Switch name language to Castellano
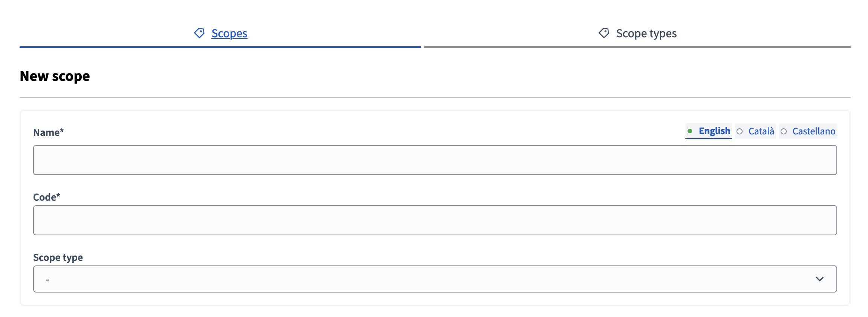The height and width of the screenshot is (317, 868). tap(814, 131)
